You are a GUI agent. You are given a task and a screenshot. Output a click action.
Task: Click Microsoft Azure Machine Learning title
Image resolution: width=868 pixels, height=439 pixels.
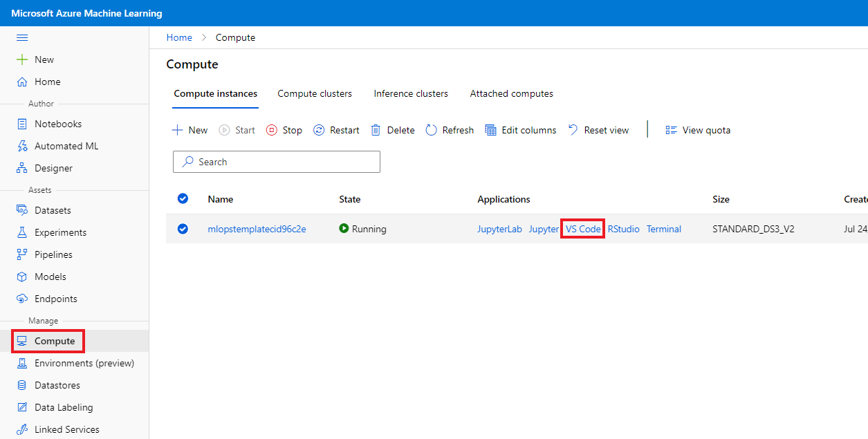86,13
